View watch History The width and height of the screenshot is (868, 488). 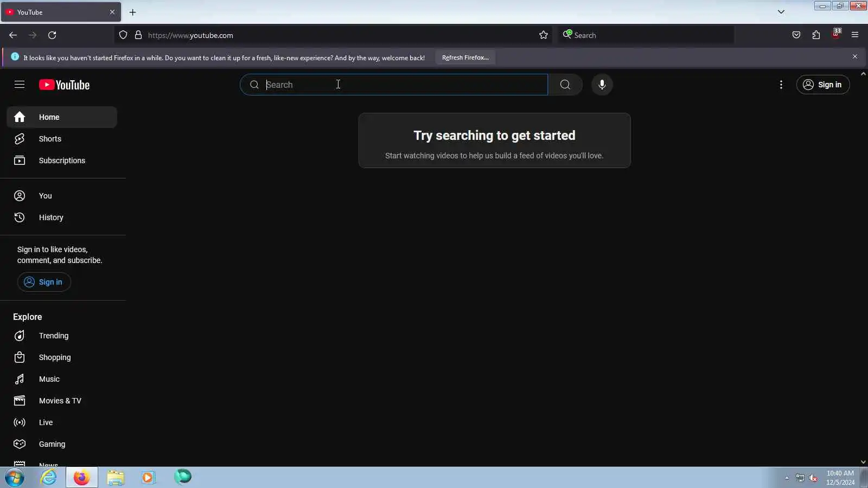[x=62, y=217]
